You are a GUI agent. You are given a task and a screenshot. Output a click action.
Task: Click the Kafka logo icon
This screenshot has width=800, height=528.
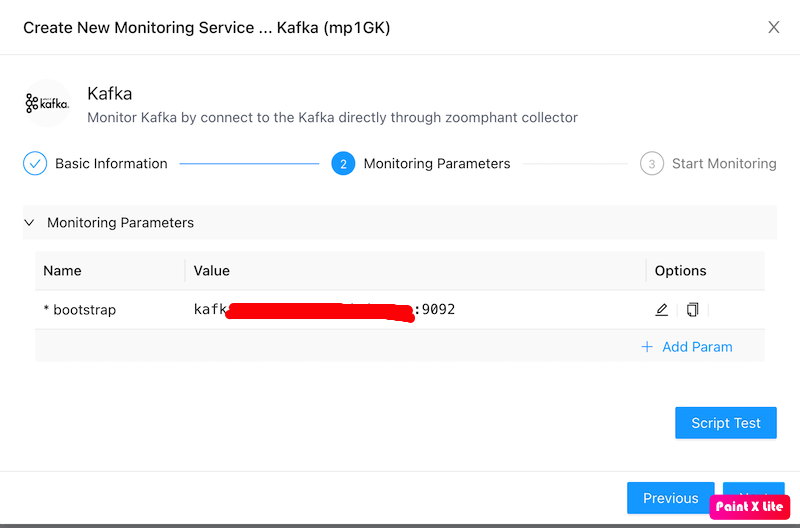click(47, 103)
